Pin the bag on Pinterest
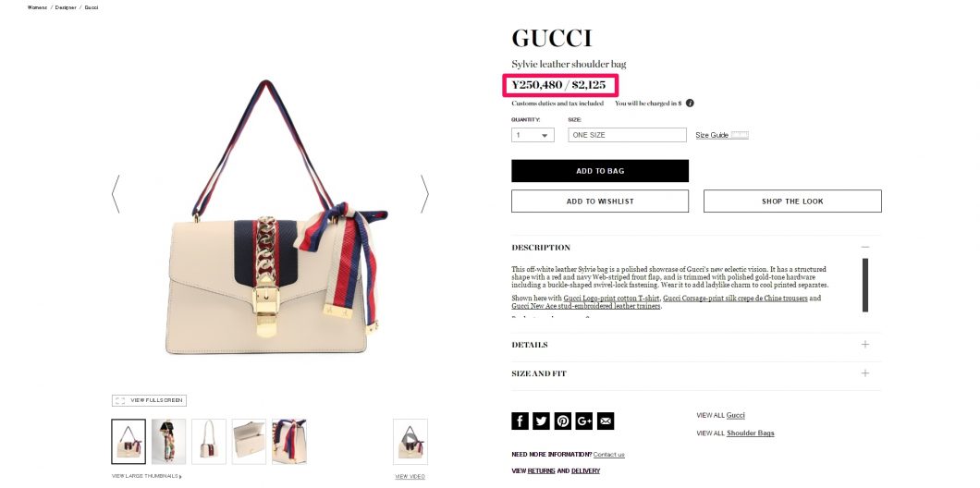The height and width of the screenshot is (488, 980). pyautogui.click(x=562, y=421)
